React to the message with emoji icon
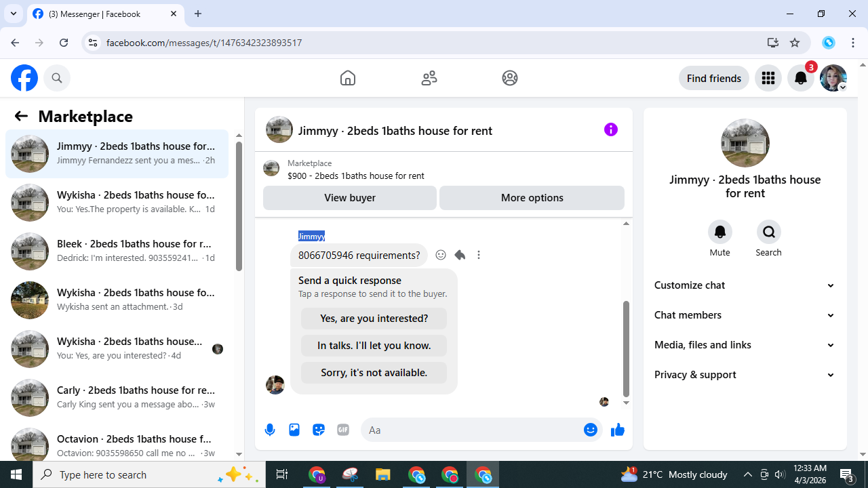 pyautogui.click(x=441, y=255)
